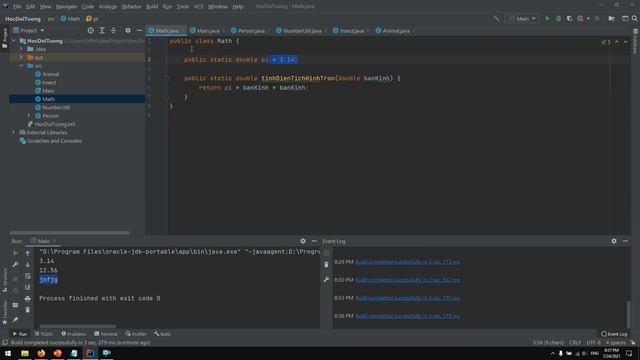Open the Project view selector dropdown

[29, 31]
